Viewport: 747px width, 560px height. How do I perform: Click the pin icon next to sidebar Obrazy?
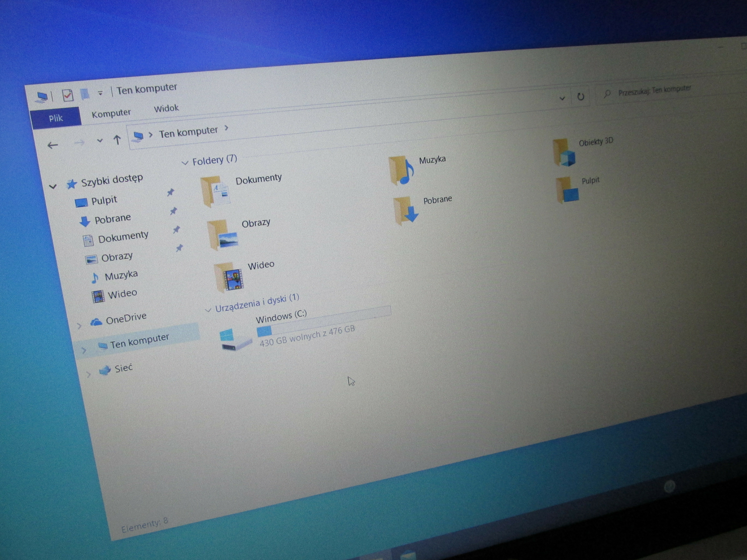[180, 248]
